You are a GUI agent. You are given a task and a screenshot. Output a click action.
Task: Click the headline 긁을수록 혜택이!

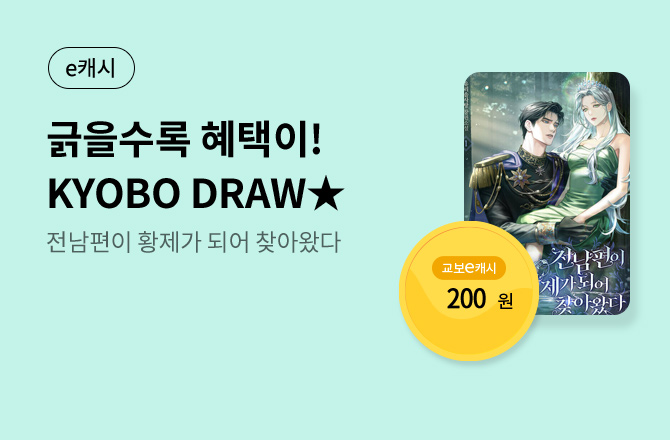point(184,139)
